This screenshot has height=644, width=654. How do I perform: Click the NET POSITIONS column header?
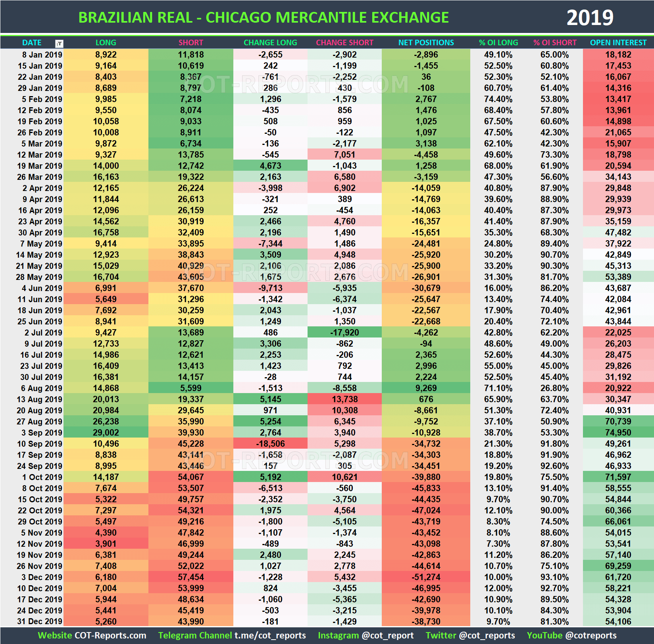(425, 42)
